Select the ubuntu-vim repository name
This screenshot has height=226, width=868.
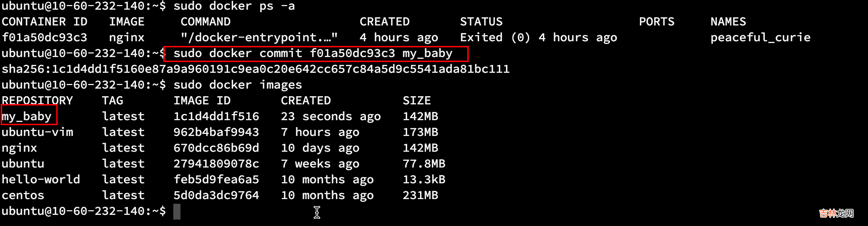click(37, 132)
